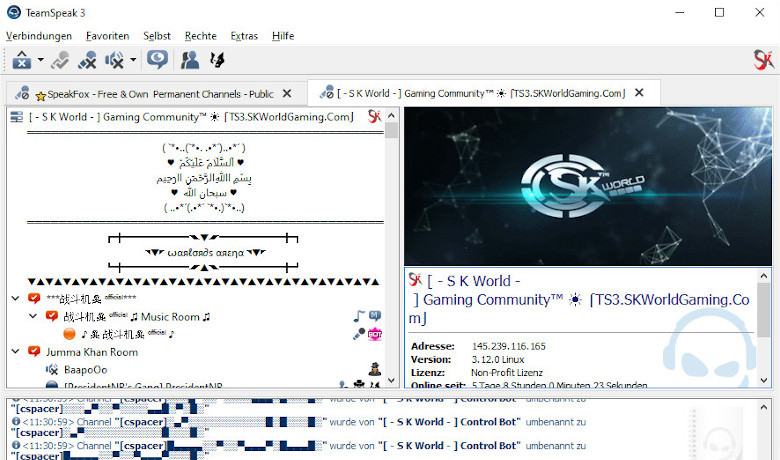Click the TeamSpeak 3 title bar logo
Viewport: 780px width, 460px height.
click(14, 12)
